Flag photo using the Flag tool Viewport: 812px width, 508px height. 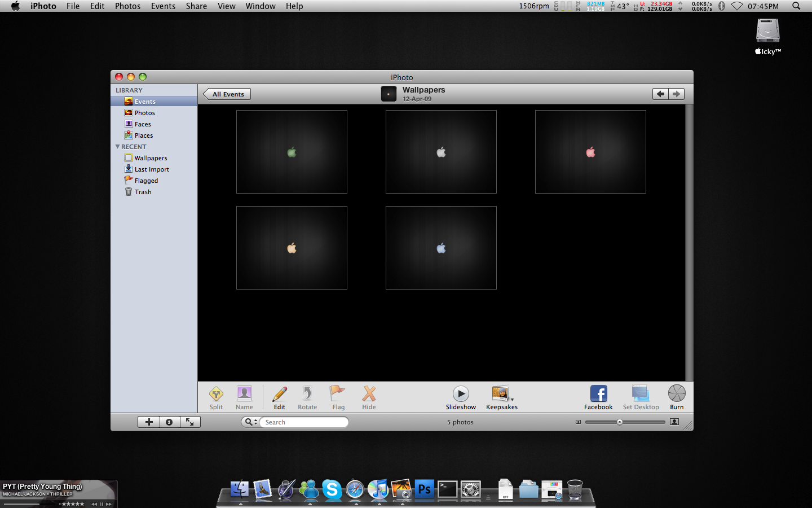338,397
